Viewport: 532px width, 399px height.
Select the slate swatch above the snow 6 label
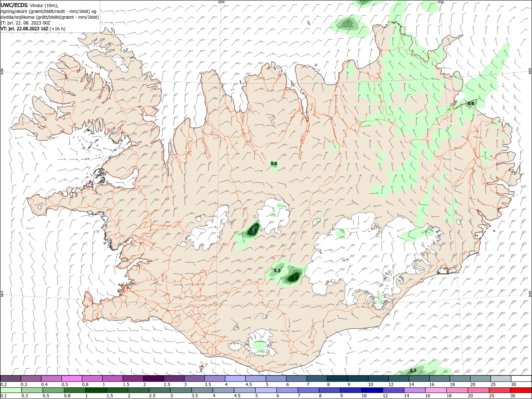tap(296, 379)
